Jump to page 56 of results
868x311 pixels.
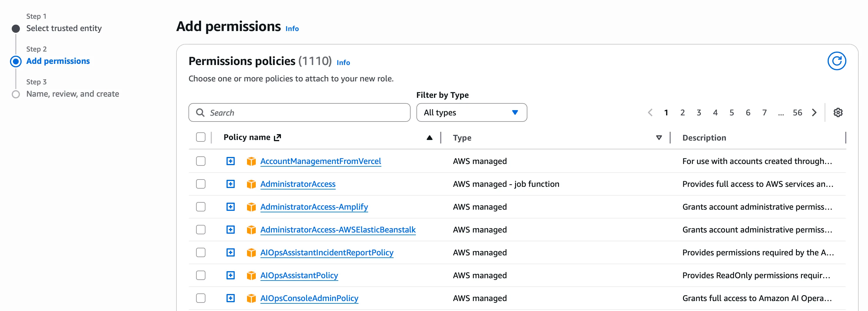click(797, 112)
